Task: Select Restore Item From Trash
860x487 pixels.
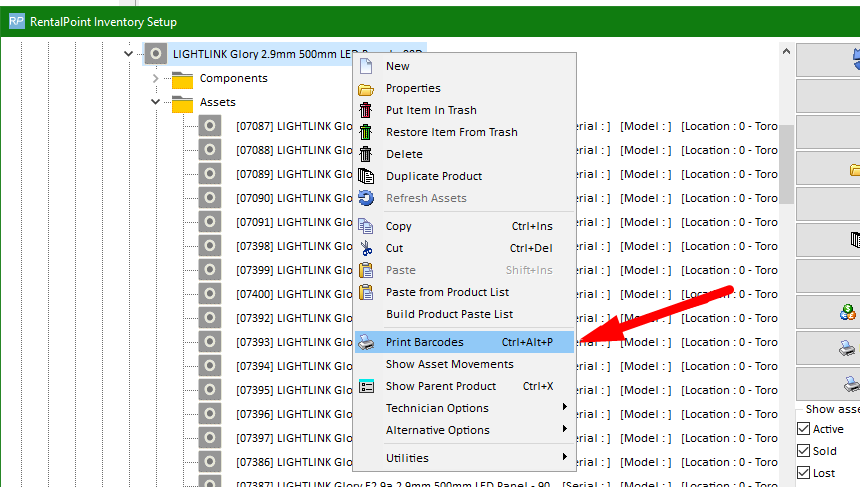Action: click(465, 132)
